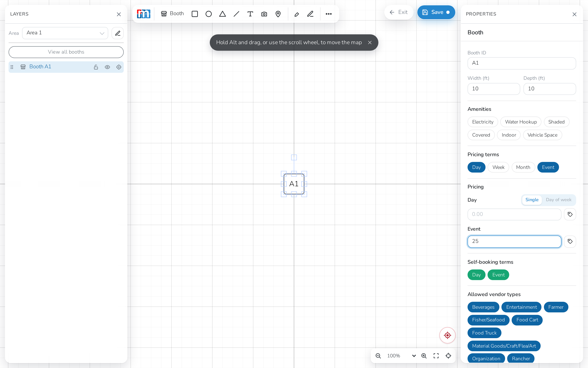Select the rectangle shape tool

tap(195, 14)
